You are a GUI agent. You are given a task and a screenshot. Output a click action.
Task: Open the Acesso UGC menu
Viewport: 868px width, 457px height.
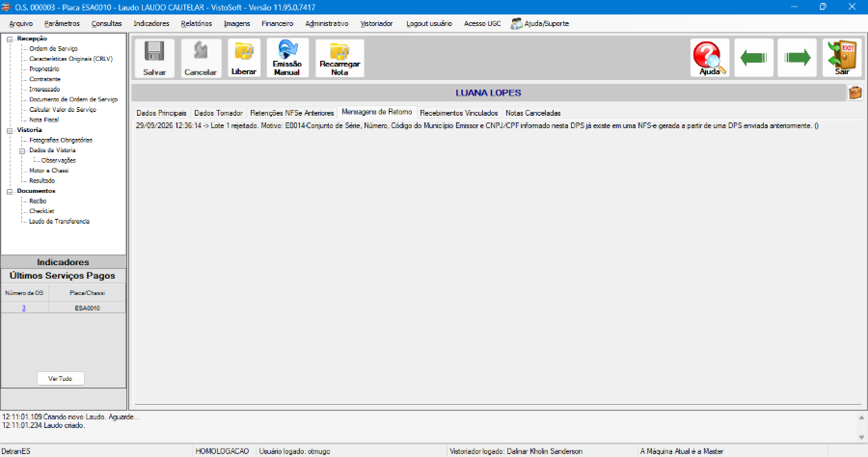point(482,24)
